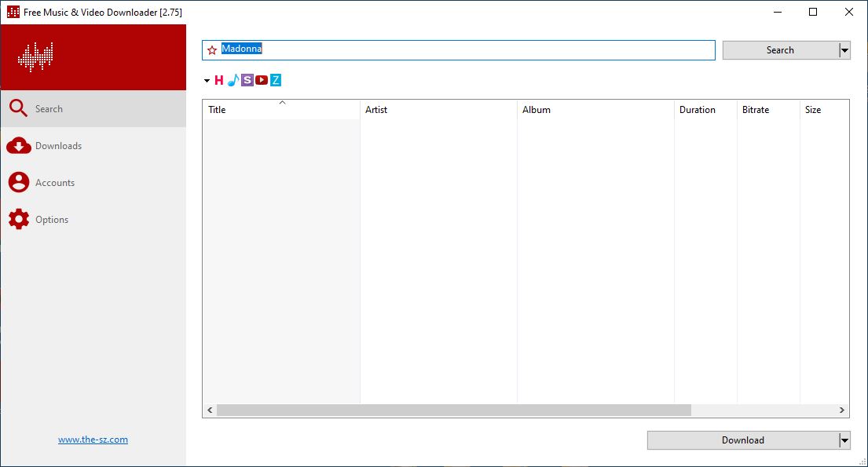The height and width of the screenshot is (467, 868).
Task: Click the favorites star in search box
Action: click(x=212, y=50)
